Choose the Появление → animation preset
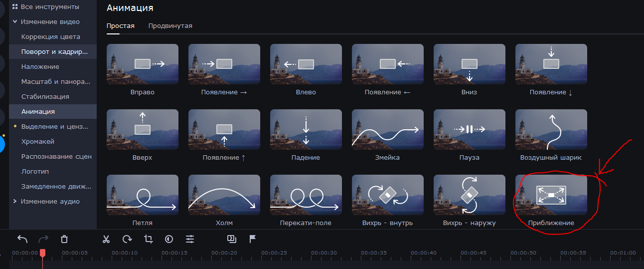The width and height of the screenshot is (644, 269). [x=224, y=64]
